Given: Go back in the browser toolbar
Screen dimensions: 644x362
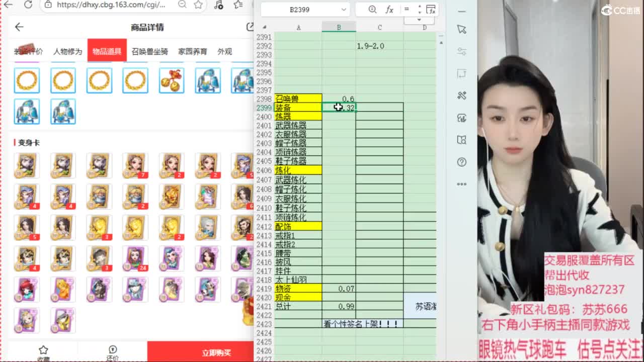Looking at the screenshot, I should pyautogui.click(x=9, y=5).
